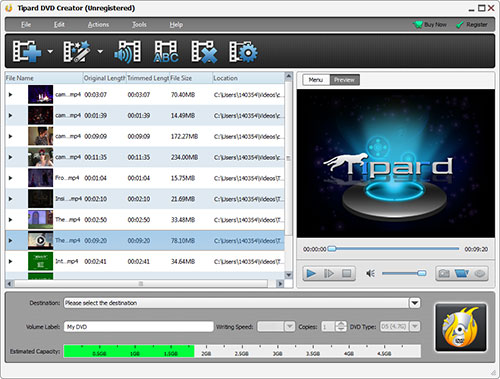Open the Writing Speed dropdown
Viewport: 500px width, 379px height.
tap(289, 326)
